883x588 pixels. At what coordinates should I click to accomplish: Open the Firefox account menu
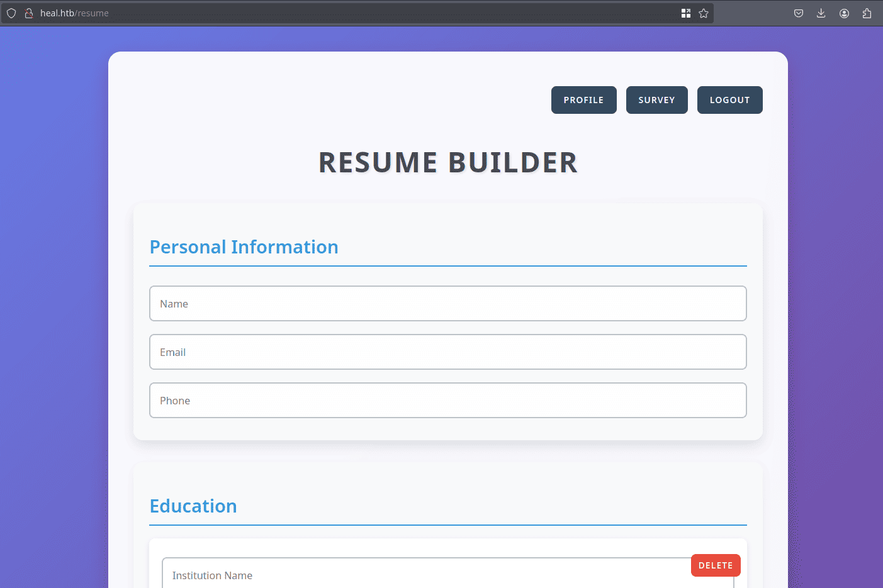coord(845,13)
